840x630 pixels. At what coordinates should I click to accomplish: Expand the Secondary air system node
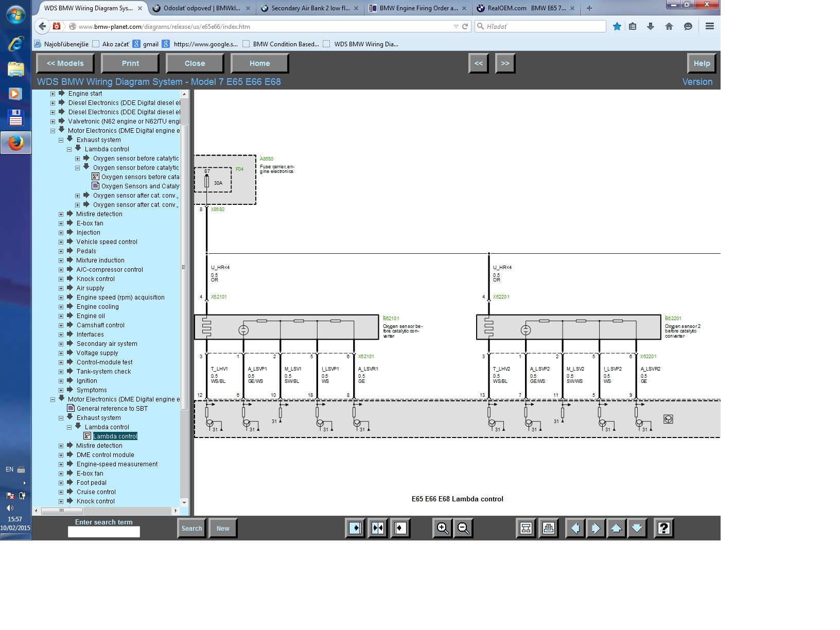(x=61, y=344)
